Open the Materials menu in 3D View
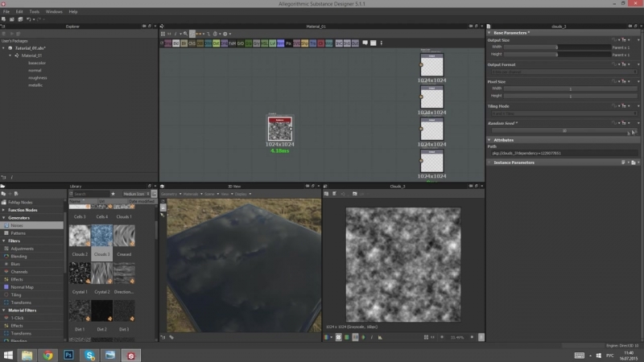Image resolution: width=644 pixels, height=362 pixels. [192, 194]
